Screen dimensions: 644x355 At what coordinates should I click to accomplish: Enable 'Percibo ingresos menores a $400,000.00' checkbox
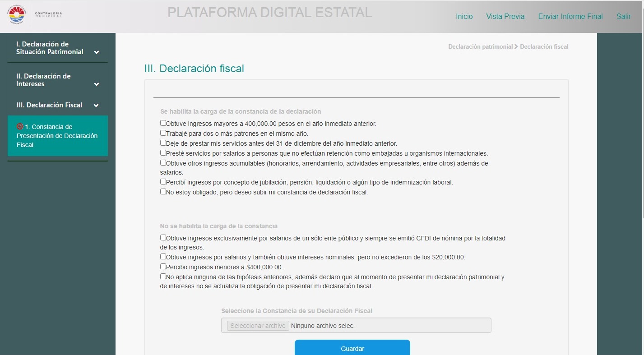pos(163,267)
